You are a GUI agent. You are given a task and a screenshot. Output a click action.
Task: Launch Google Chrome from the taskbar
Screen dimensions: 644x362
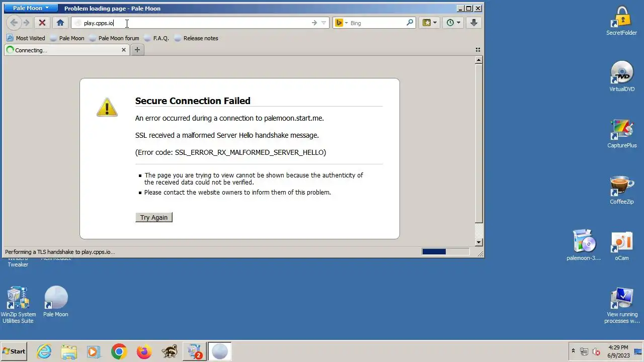[119, 351]
